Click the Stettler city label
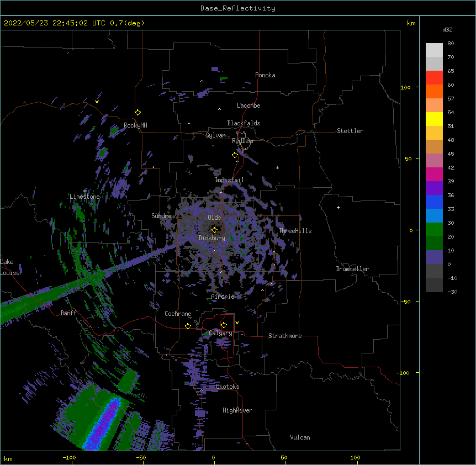The image size is (476, 465). point(350,131)
